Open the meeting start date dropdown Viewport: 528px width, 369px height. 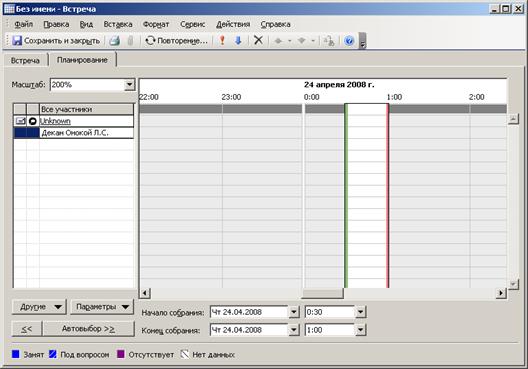294,312
